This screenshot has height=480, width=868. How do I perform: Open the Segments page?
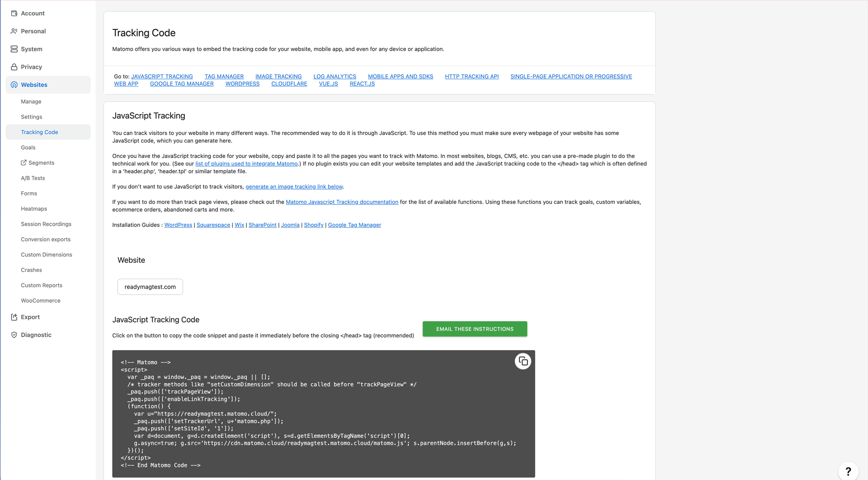(x=41, y=163)
